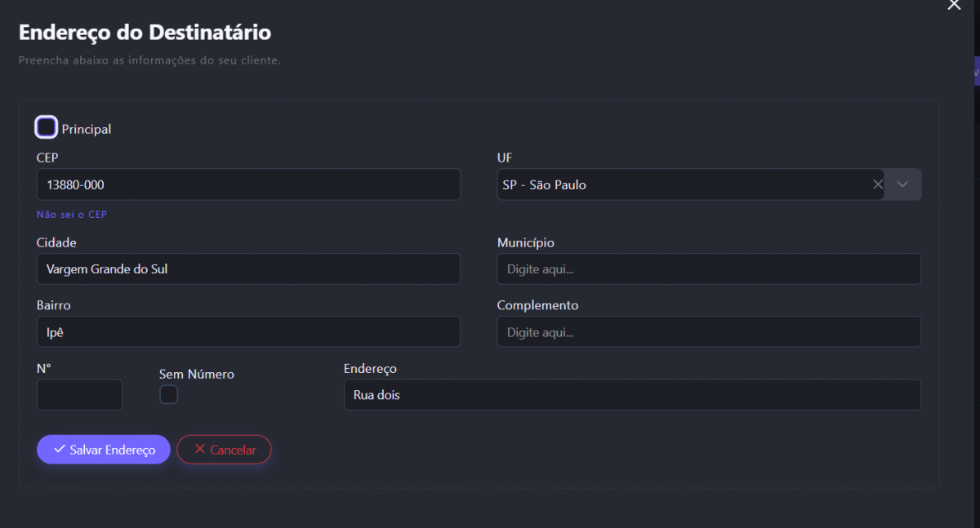Click the Cidade field with Vargem Grande do Sul
The image size is (980, 528).
point(248,268)
